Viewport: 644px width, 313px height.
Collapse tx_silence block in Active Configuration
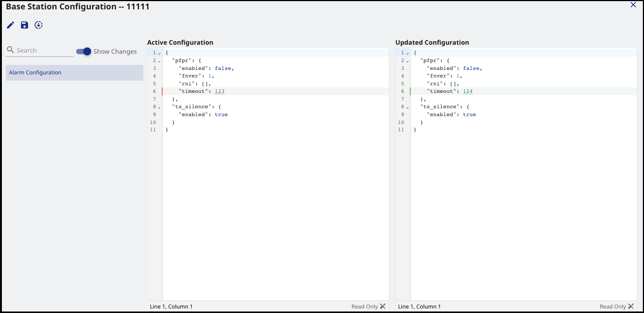pos(159,107)
